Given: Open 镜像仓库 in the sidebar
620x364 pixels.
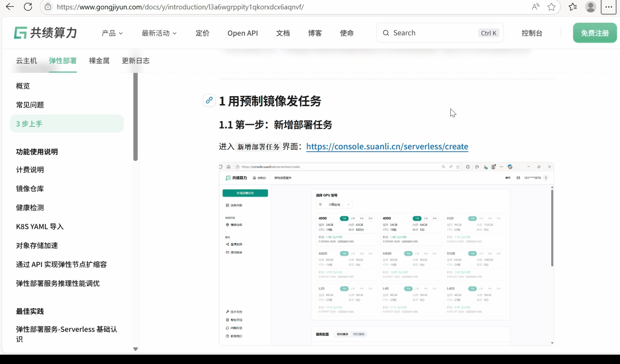Looking at the screenshot, I should 30,189.
